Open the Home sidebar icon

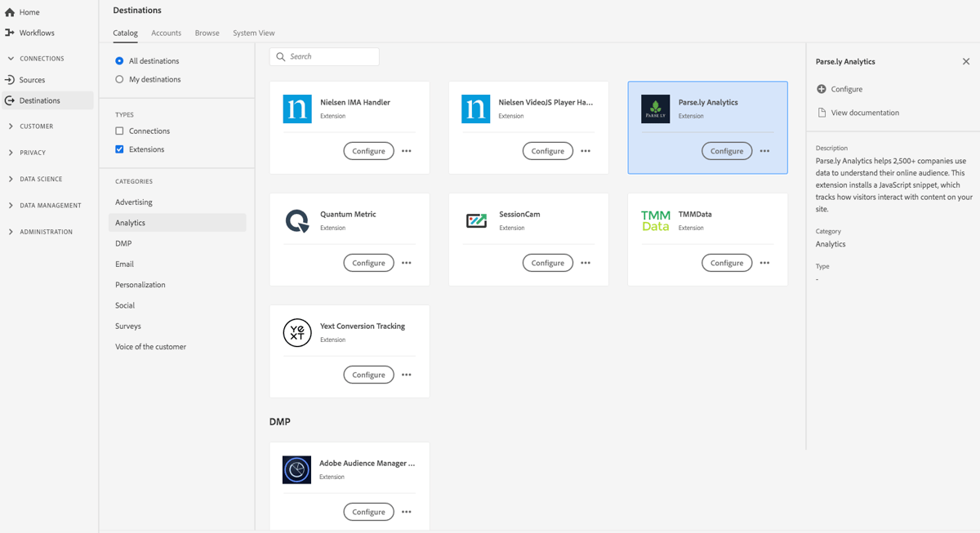[11, 11]
